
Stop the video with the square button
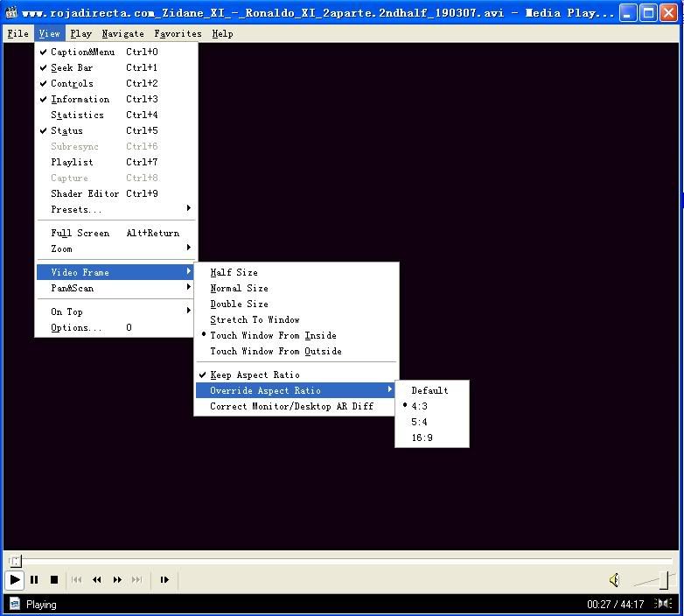(54, 580)
